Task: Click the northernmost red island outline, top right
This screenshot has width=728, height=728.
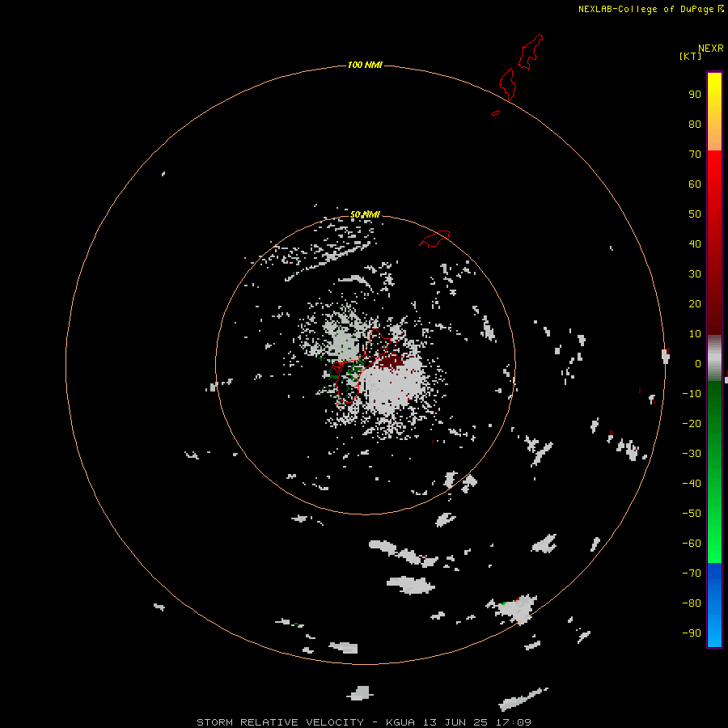Action: (x=530, y=52)
